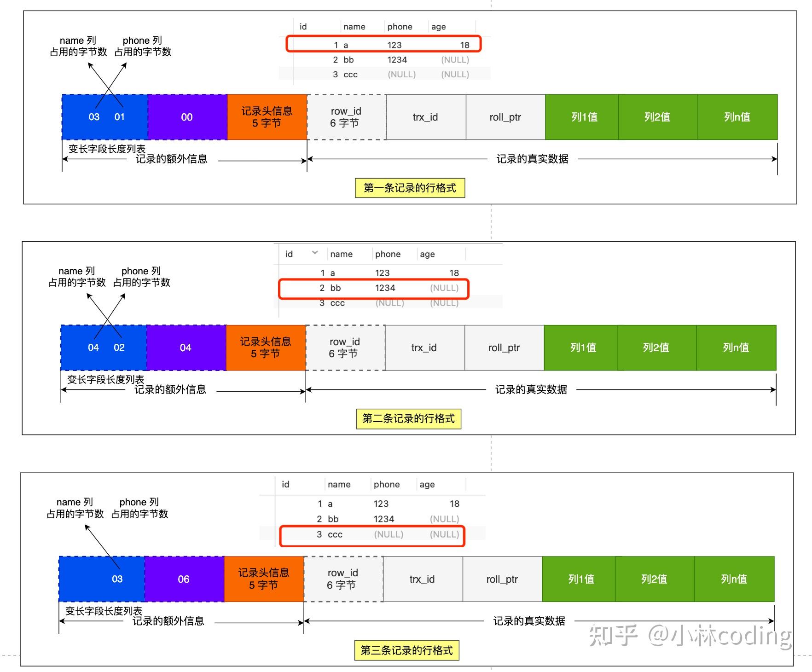This screenshot has height=672, width=812.
Task: Select the yellow 第三条记录的行格式 caption
Action: coord(407,650)
